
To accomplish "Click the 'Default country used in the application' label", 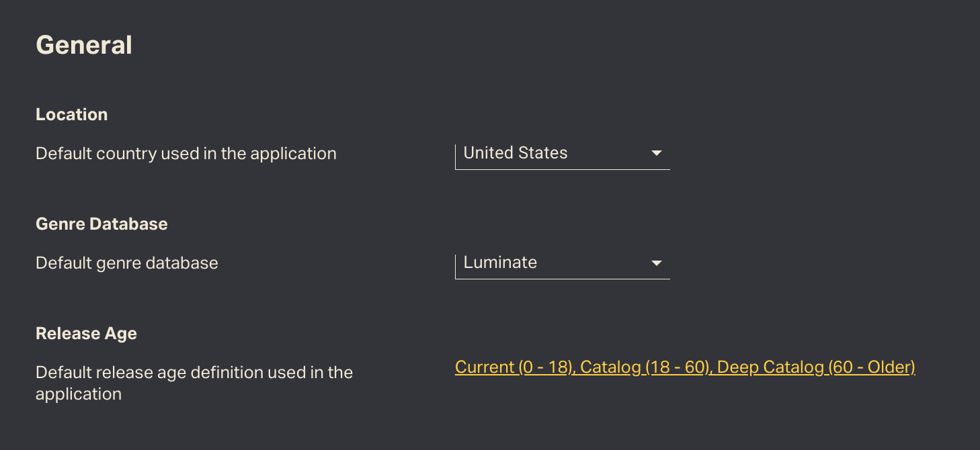I will click(x=186, y=154).
